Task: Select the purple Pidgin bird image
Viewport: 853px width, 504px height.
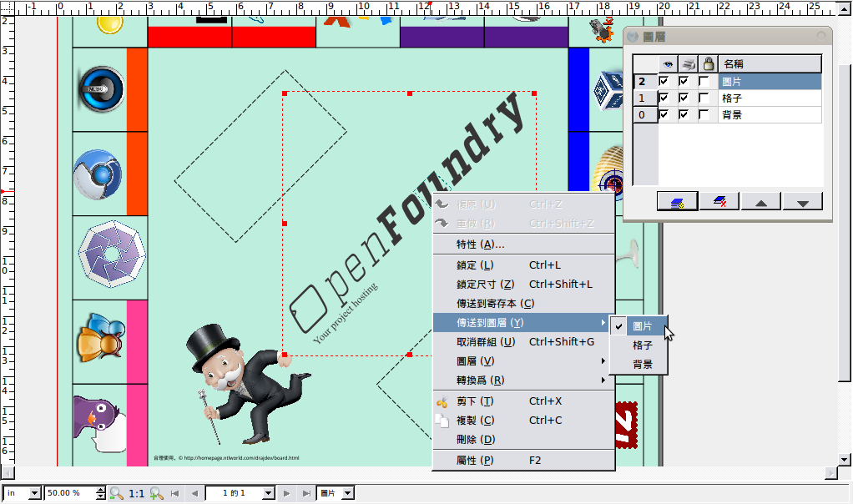Action: coord(100,424)
